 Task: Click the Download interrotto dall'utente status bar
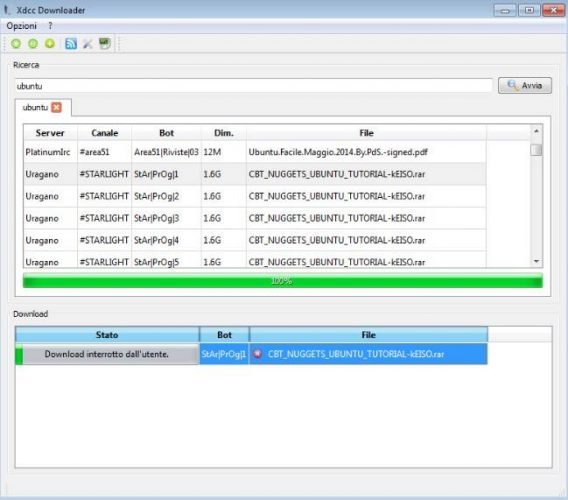(x=107, y=354)
